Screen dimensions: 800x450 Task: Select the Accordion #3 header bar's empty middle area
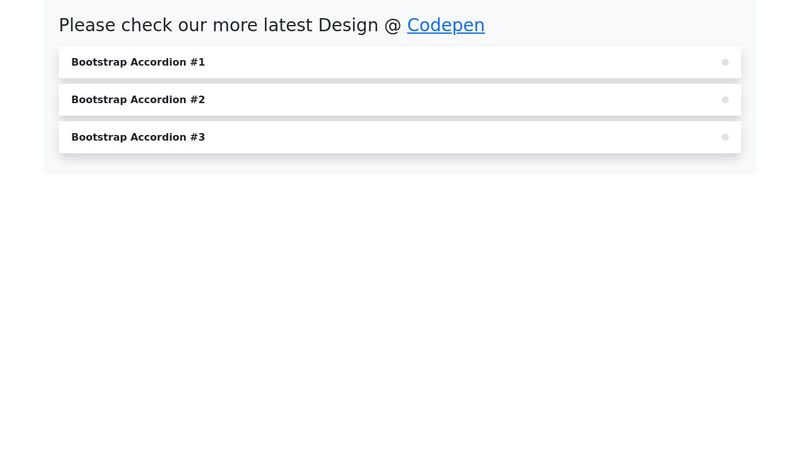point(459,137)
